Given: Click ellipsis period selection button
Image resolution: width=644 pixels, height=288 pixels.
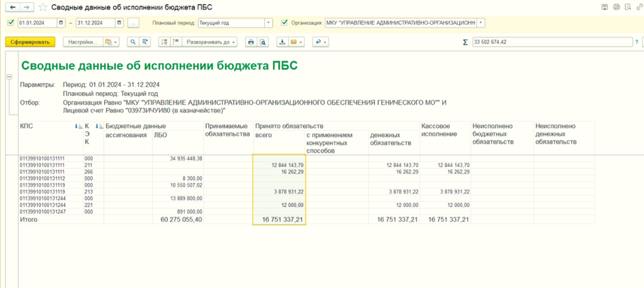Looking at the screenshot, I should [133, 23].
